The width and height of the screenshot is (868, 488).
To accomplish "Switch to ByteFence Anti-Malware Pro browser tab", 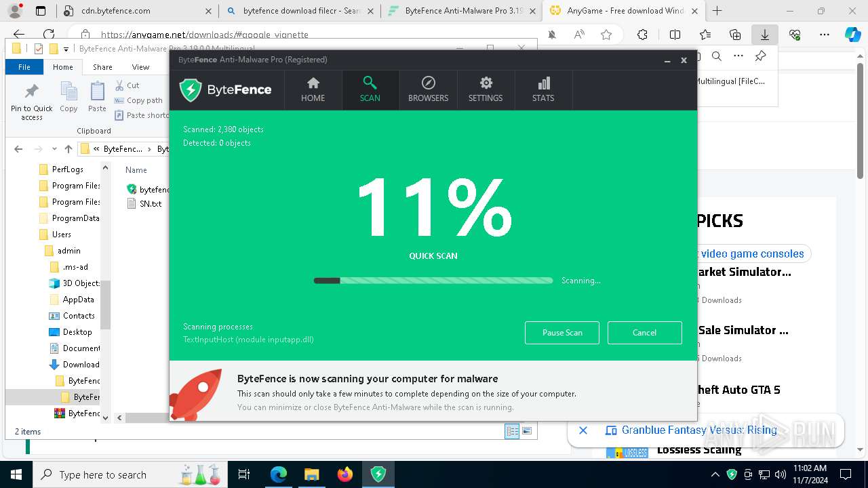I will (462, 11).
